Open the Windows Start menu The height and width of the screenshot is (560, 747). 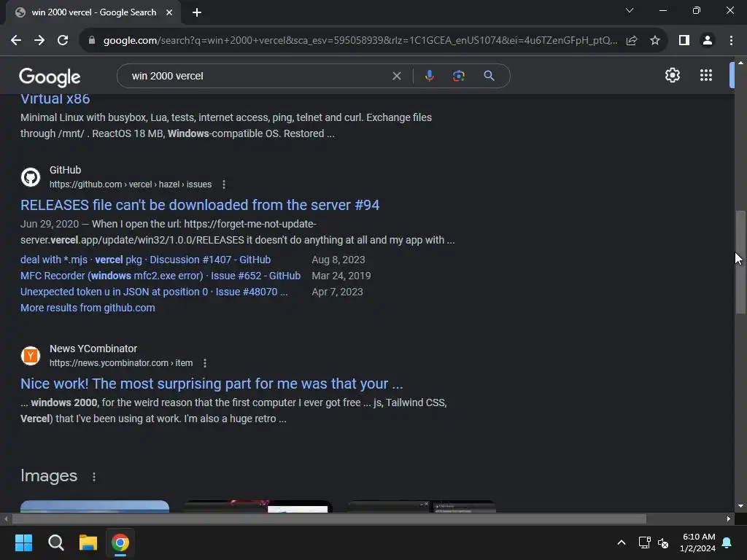click(23, 542)
